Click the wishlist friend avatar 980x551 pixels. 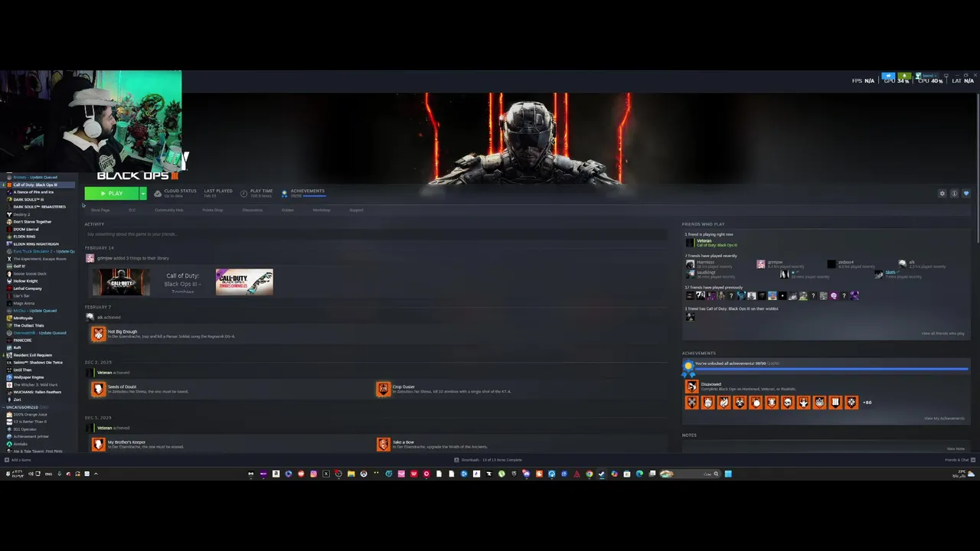pyautogui.click(x=690, y=317)
